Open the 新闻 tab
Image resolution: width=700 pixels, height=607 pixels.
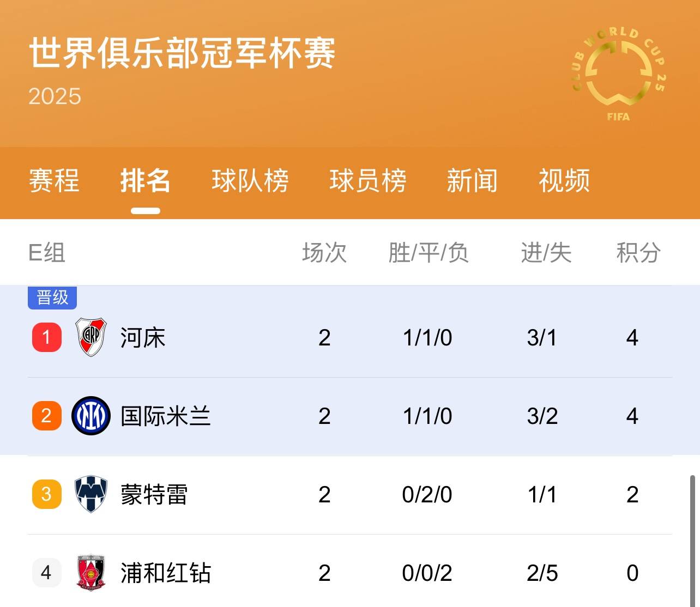(472, 182)
